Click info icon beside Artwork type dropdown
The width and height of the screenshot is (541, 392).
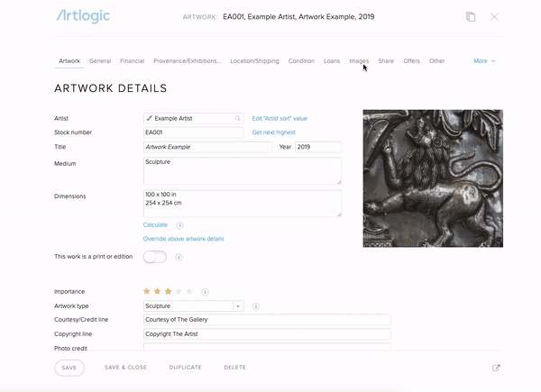tap(256, 306)
